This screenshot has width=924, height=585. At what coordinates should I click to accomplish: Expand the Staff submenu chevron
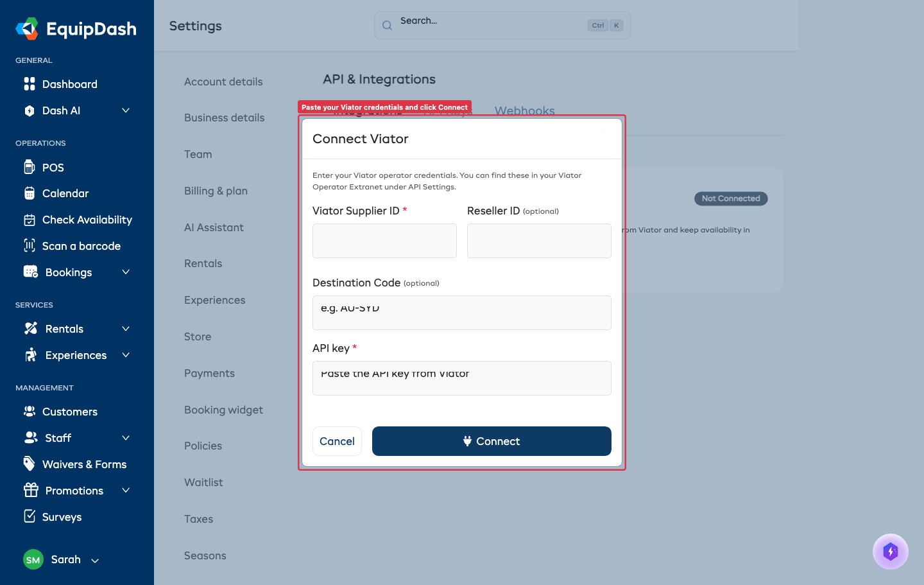click(126, 438)
